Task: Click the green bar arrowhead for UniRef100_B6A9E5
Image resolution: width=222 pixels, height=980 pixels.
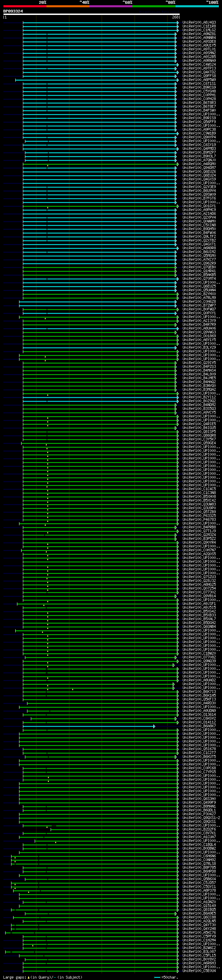Action: click(176, 913)
